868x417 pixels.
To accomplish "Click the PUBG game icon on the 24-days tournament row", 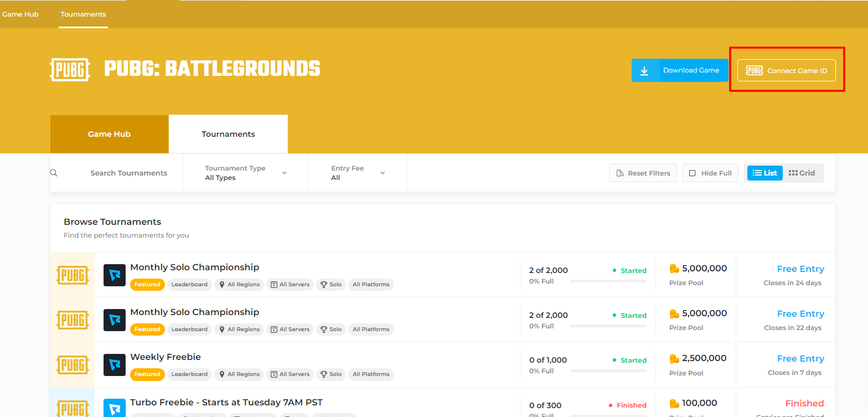I will pos(73,275).
